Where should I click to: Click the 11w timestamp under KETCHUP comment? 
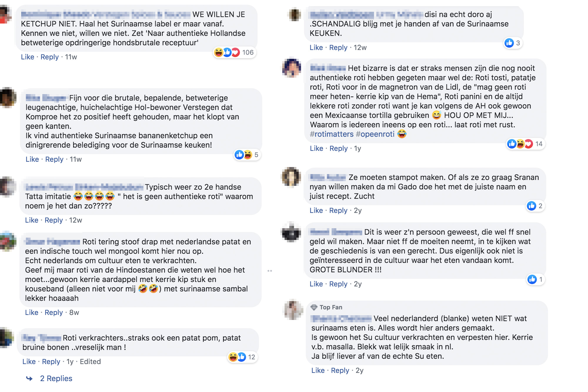pos(71,57)
